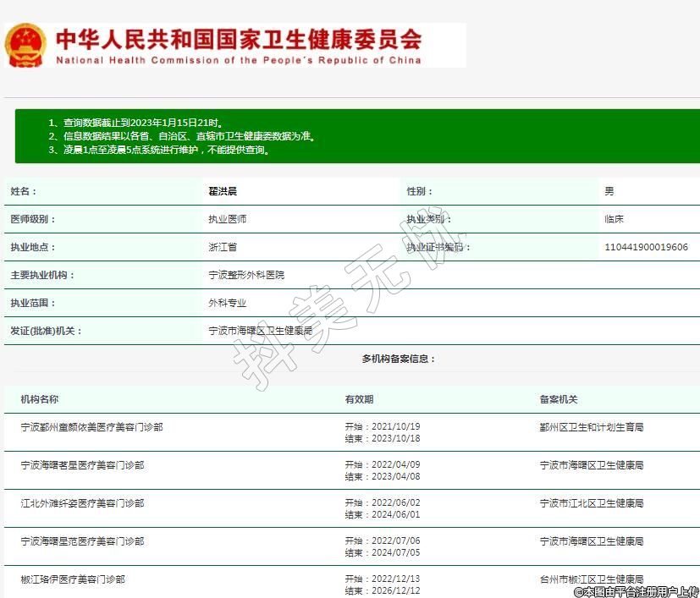Click the 性别 value 男
The height and width of the screenshot is (598, 700).
click(609, 192)
